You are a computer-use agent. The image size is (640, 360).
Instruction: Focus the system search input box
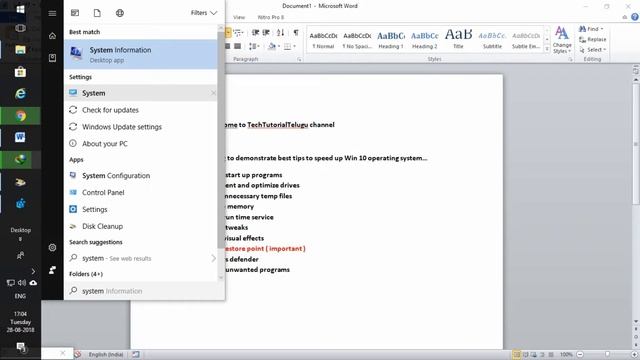[x=144, y=291]
